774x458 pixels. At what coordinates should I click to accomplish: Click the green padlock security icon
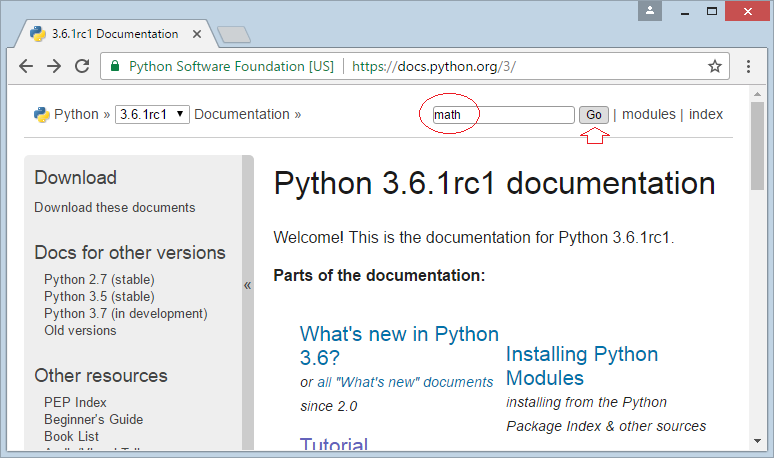115,66
